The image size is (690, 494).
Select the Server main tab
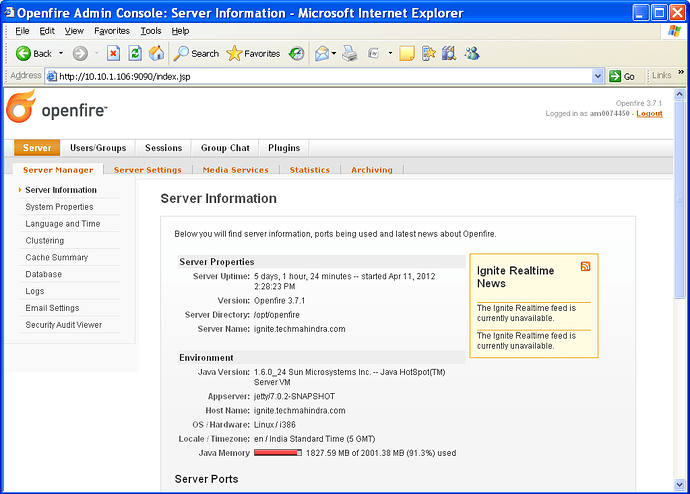[x=37, y=148]
